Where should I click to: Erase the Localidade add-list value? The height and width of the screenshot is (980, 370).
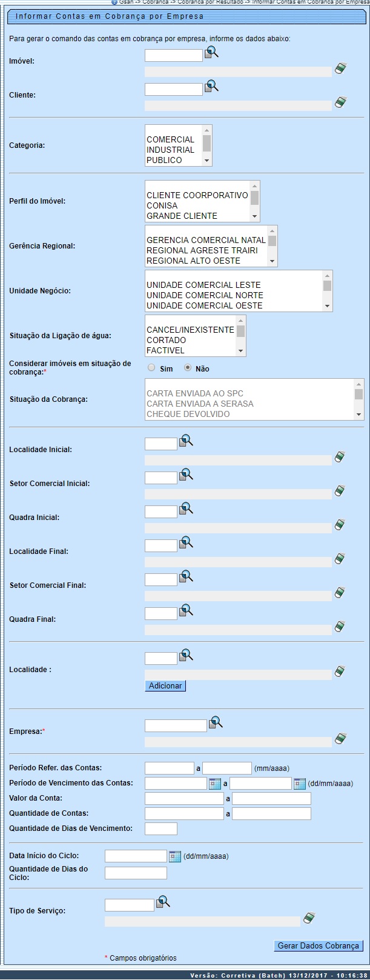point(340,672)
